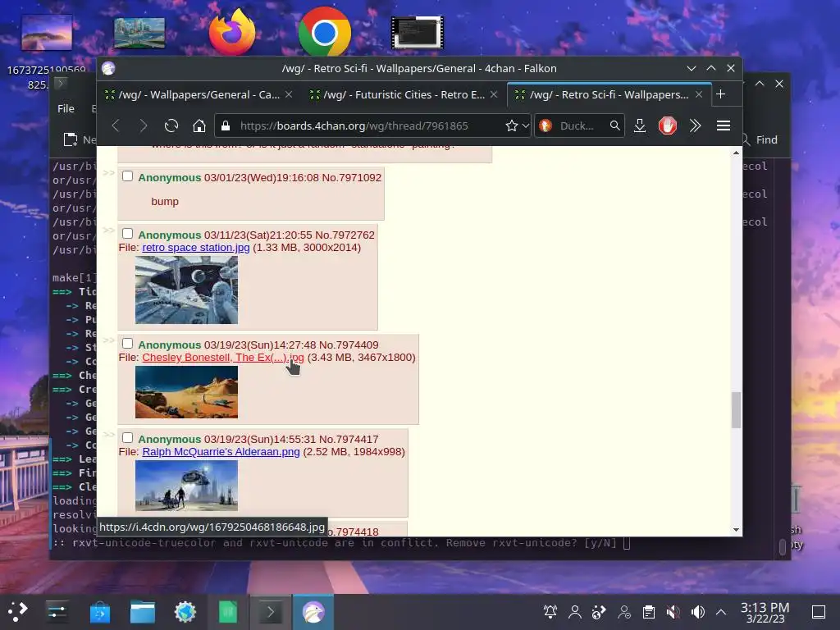Expand the Alderaan painting thumbnail
The image size is (840, 630).
point(186,486)
